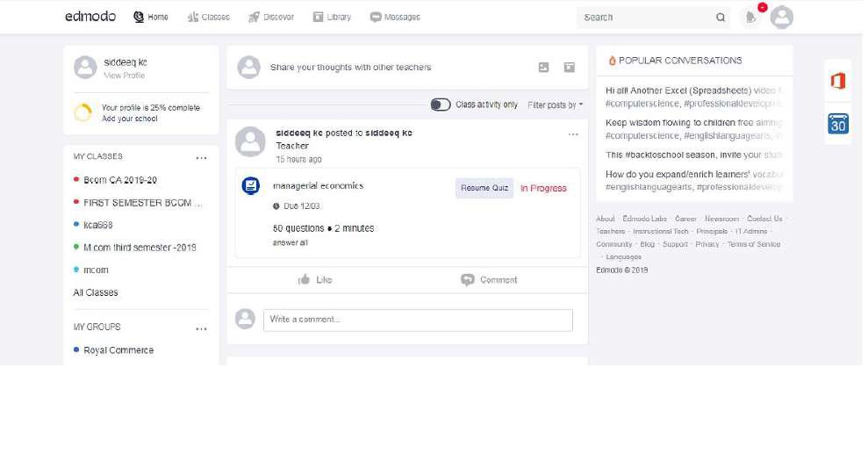Click siddeeq kc name in profile card
The height and width of the screenshot is (461, 868).
(126, 62)
